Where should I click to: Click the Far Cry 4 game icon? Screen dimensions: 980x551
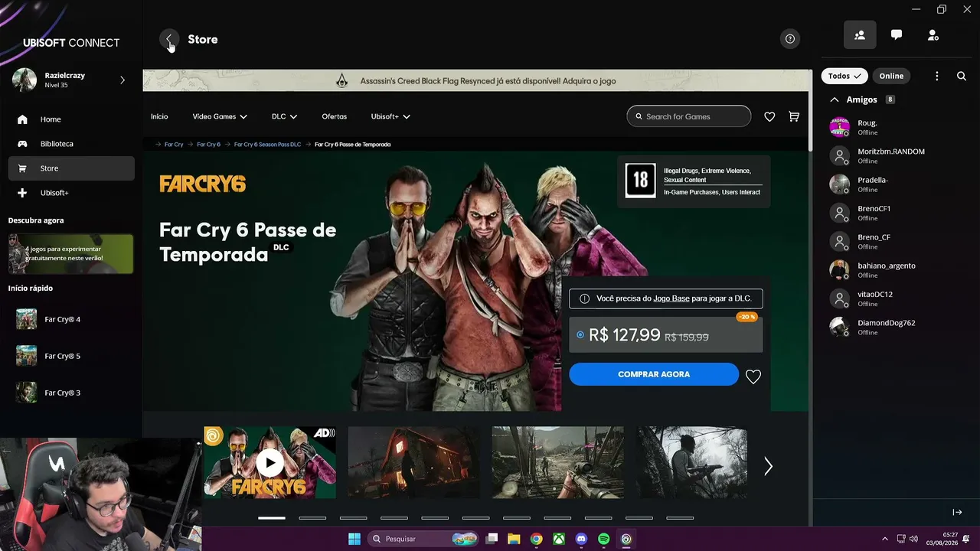tap(27, 319)
